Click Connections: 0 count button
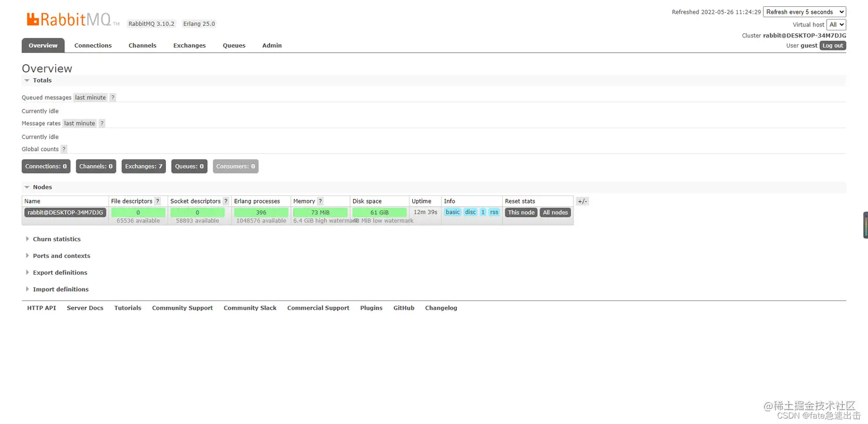The image size is (868, 424). [46, 167]
